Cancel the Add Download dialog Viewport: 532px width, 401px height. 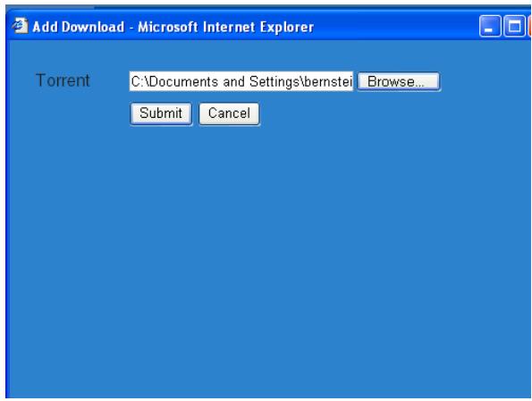coord(230,113)
